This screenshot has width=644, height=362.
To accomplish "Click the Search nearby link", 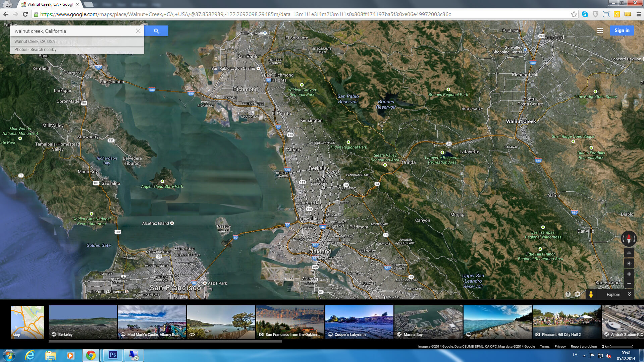I will (43, 50).
